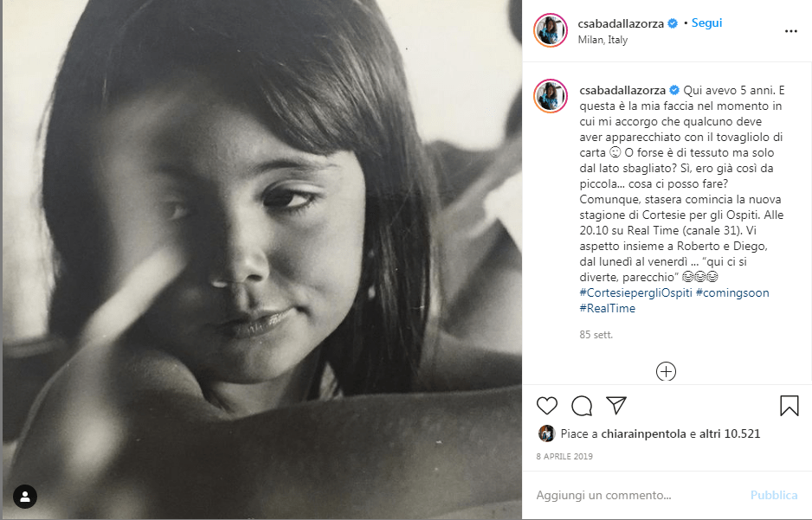
Task: Open Milan, Italy location link
Action: (603, 40)
